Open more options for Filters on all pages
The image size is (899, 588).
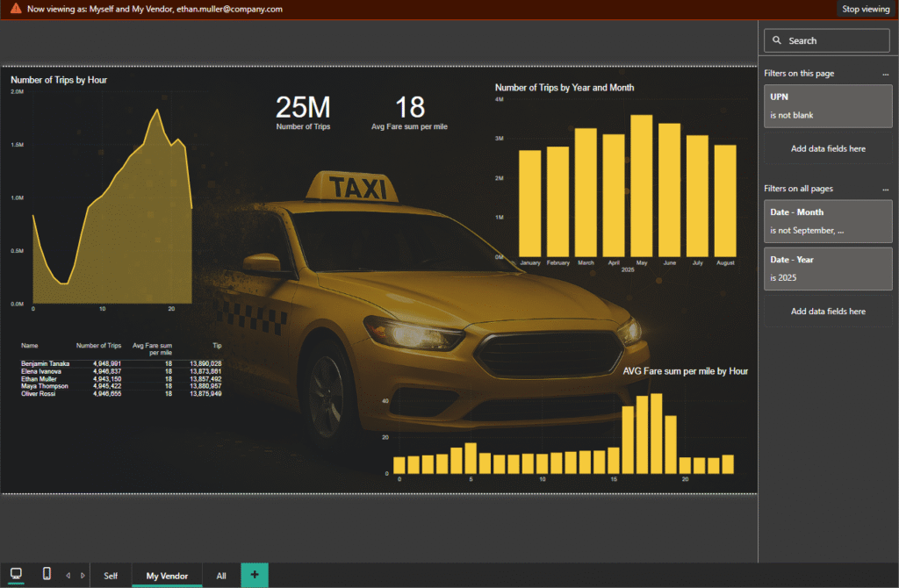[x=885, y=189]
